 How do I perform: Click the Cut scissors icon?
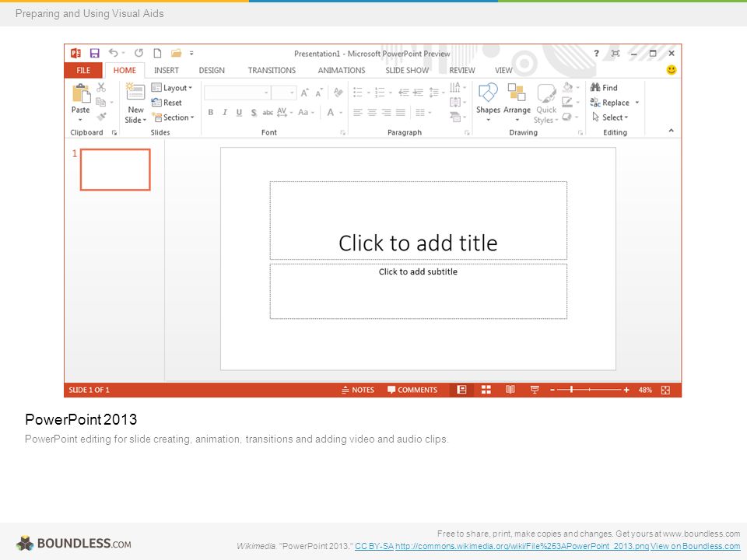pyautogui.click(x=101, y=87)
